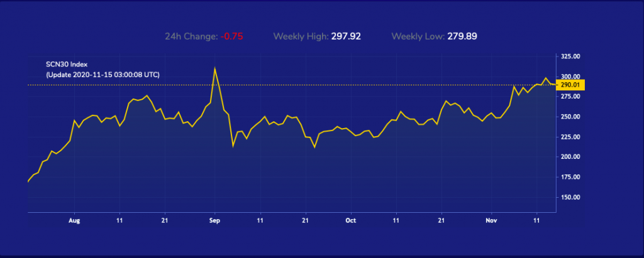Image resolution: width=644 pixels, height=258 pixels.
Task: Click the '24h Change:' label
Action: tap(191, 36)
